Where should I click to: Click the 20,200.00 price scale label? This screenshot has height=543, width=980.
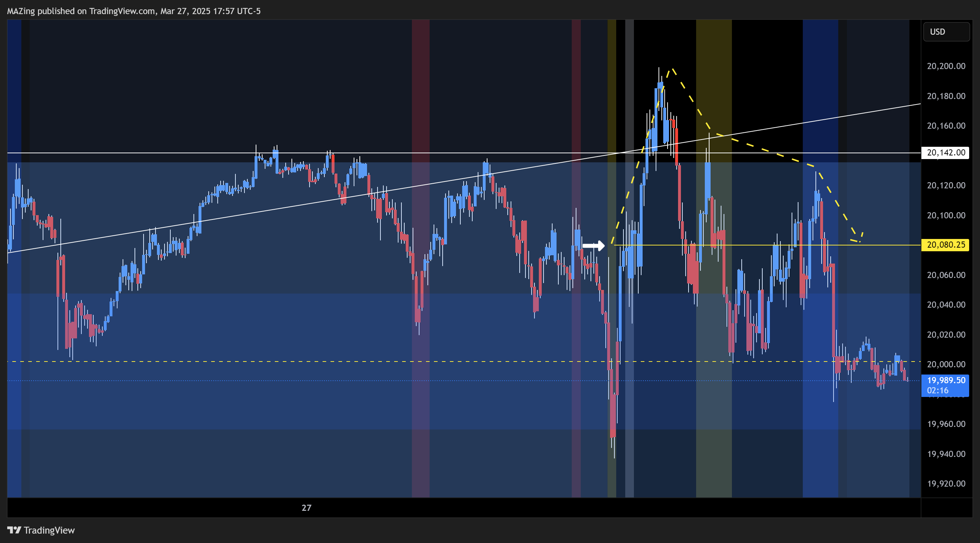pyautogui.click(x=946, y=66)
